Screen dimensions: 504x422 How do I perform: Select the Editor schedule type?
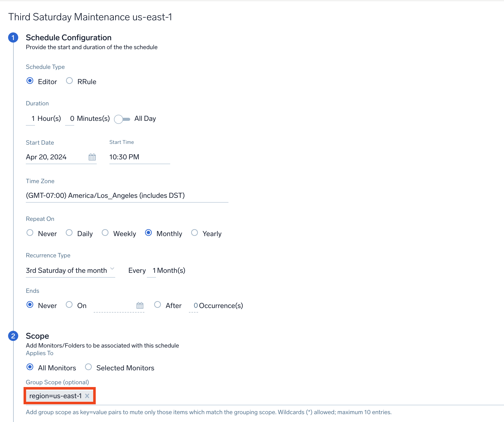point(30,81)
